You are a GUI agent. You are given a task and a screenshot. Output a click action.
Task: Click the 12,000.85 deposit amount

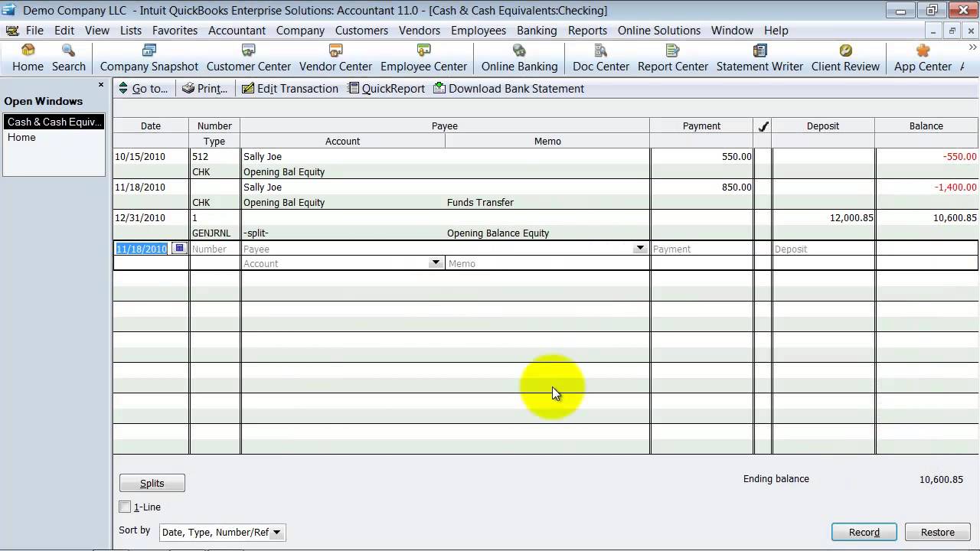pyautogui.click(x=851, y=217)
